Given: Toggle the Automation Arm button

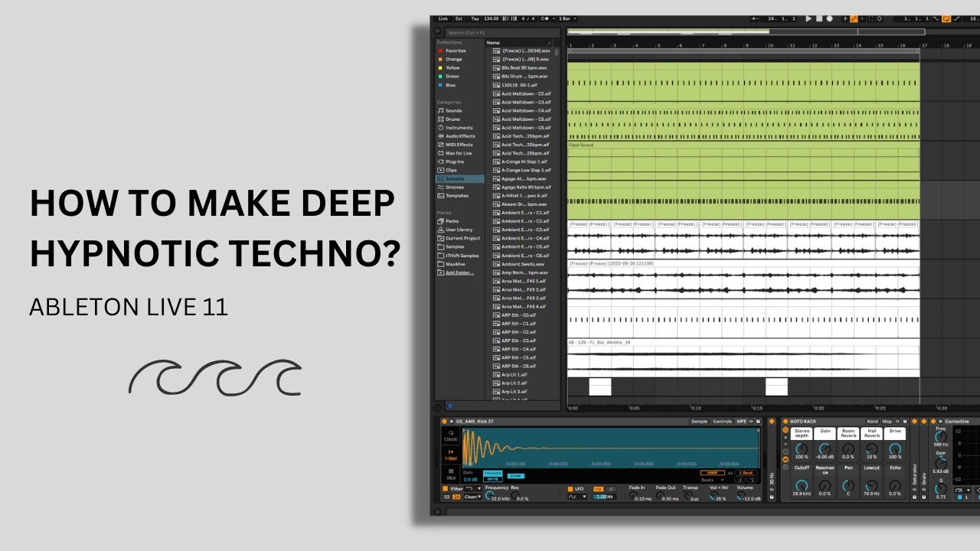Looking at the screenshot, I should tap(854, 18).
